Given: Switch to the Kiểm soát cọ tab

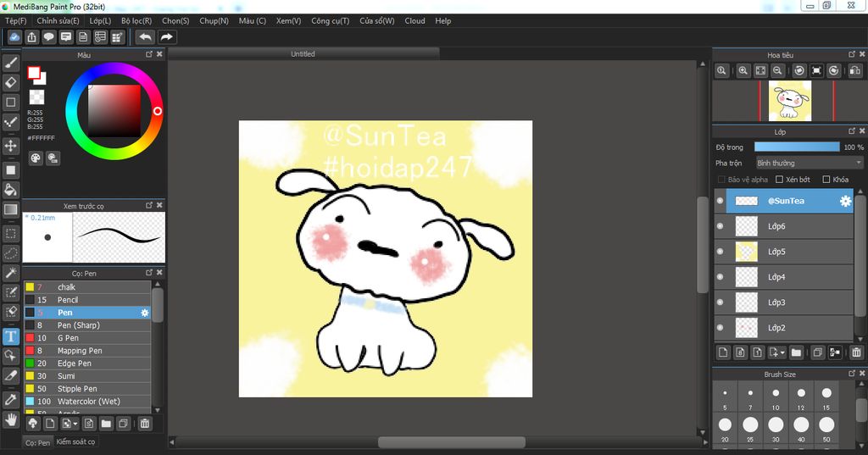Looking at the screenshot, I should pyautogui.click(x=75, y=441).
